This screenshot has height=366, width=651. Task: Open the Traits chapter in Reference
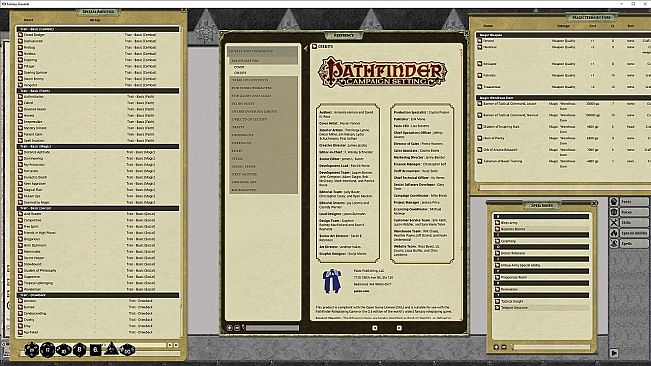(263, 127)
